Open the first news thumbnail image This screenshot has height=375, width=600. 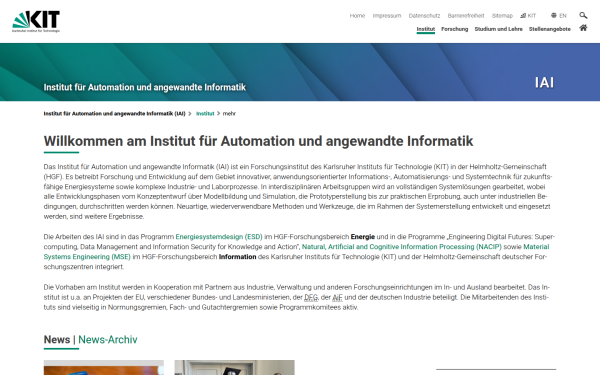coord(104,367)
